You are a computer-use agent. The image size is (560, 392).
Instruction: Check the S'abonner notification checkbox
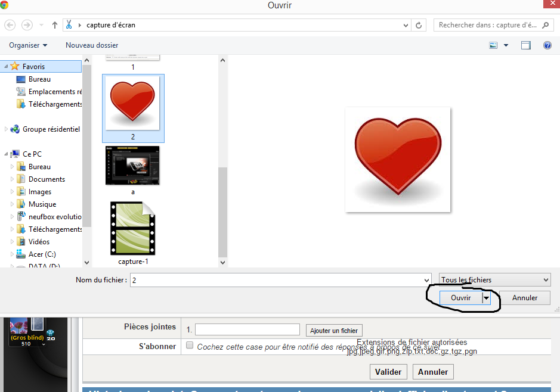click(x=190, y=345)
